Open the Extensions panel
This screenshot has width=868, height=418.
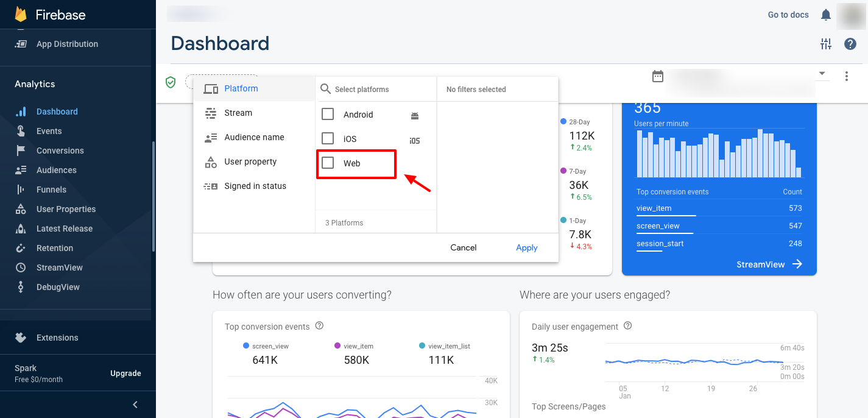(58, 338)
